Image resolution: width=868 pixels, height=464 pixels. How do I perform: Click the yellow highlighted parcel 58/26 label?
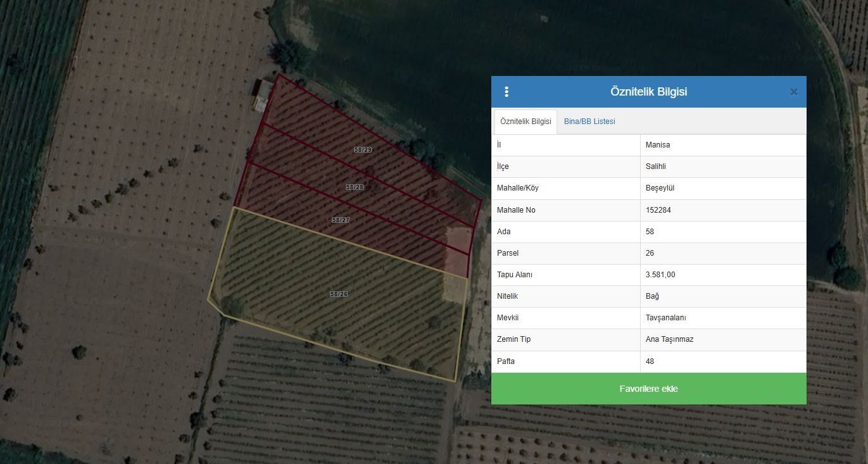pyautogui.click(x=339, y=294)
